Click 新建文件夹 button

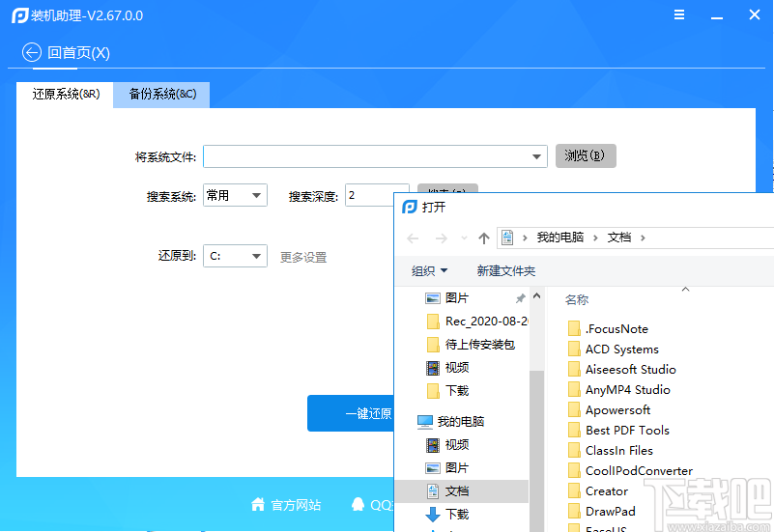tap(506, 270)
